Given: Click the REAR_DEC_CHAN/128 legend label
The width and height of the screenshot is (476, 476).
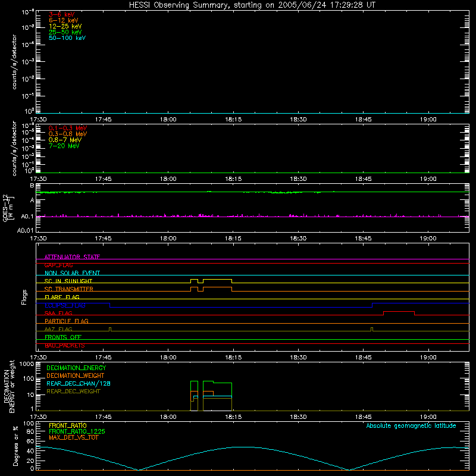Looking at the screenshot, I should pyautogui.click(x=79, y=383).
